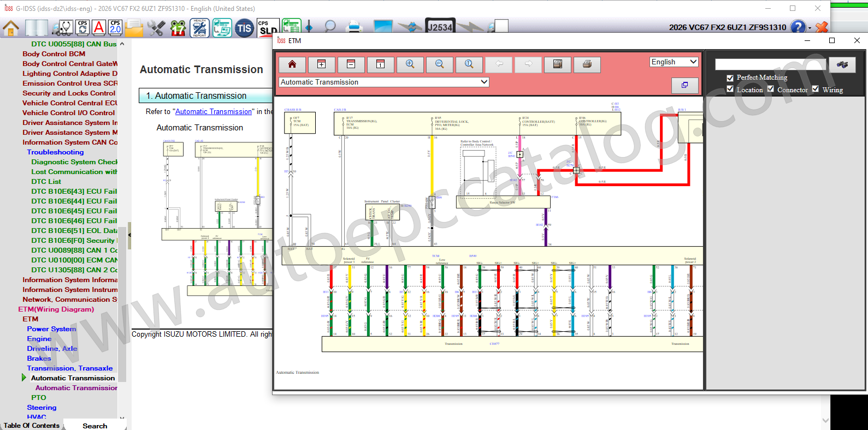Click the Automatic Transmission link below the diagram
This screenshot has width=868, height=430.
[298, 373]
